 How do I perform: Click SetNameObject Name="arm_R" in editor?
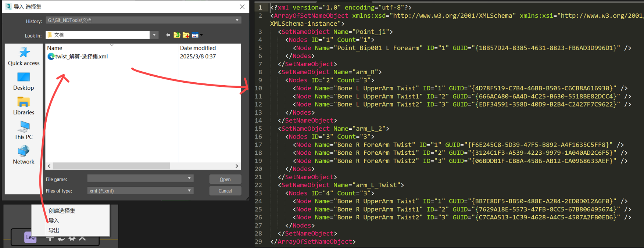[330, 72]
